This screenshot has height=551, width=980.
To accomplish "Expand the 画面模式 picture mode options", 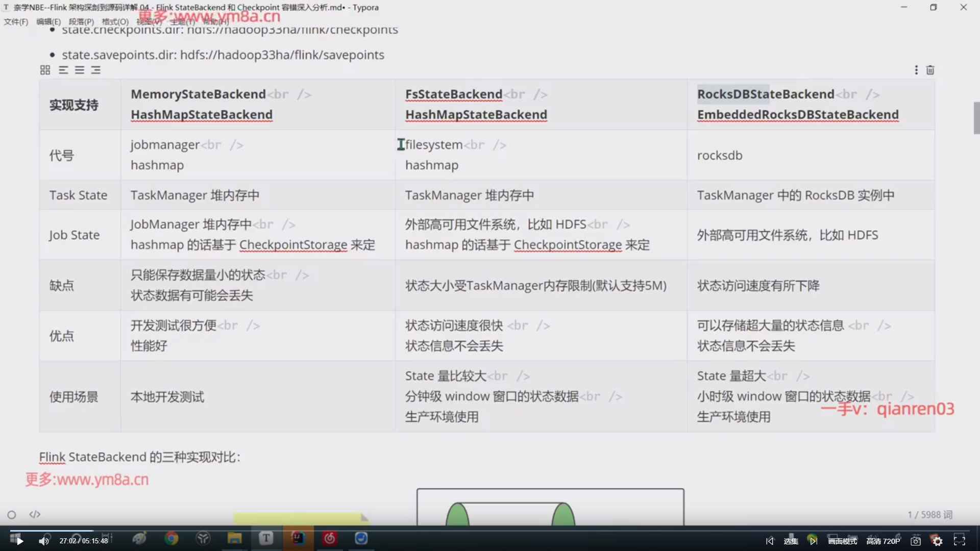I will [842, 541].
